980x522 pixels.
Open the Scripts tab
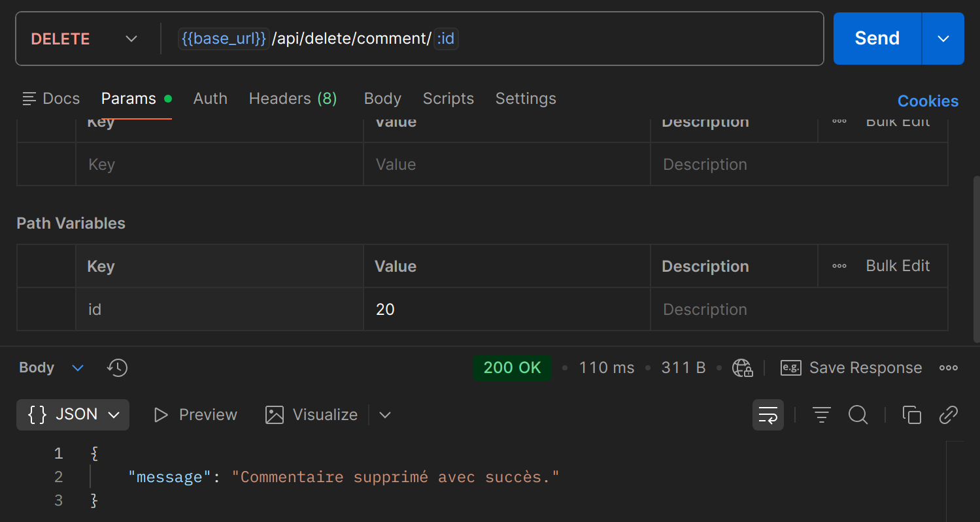point(448,99)
